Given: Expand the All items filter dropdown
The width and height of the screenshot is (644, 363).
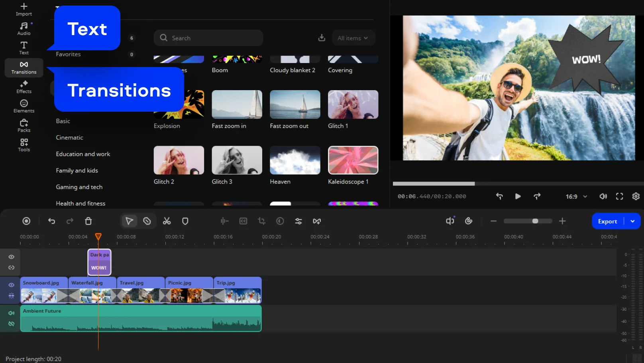Looking at the screenshot, I should tap(353, 38).
